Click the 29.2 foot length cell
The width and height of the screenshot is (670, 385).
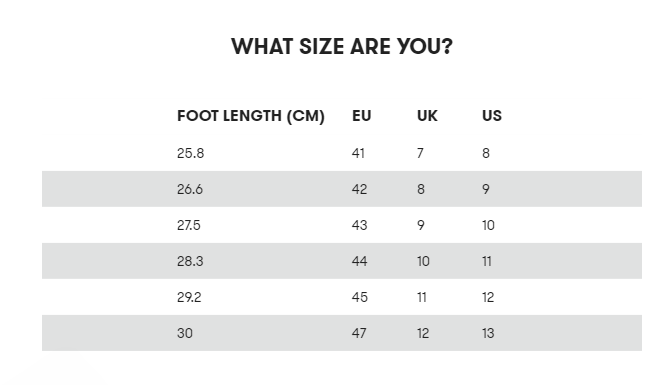pos(189,297)
